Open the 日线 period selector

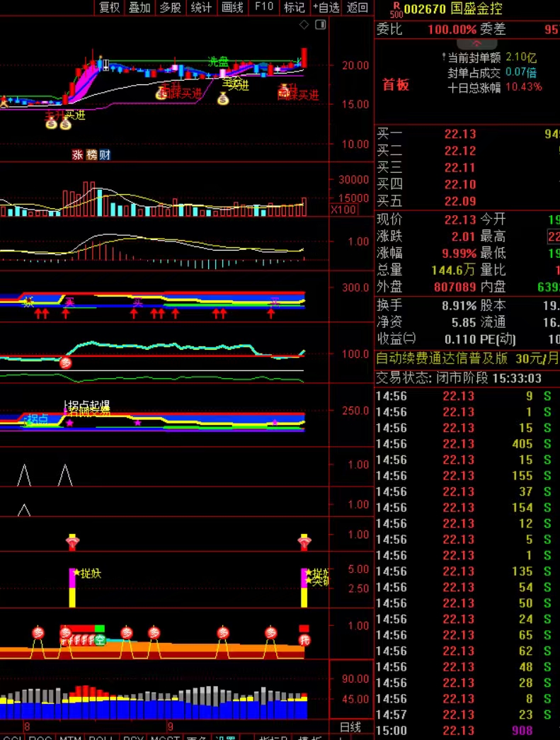click(350, 727)
